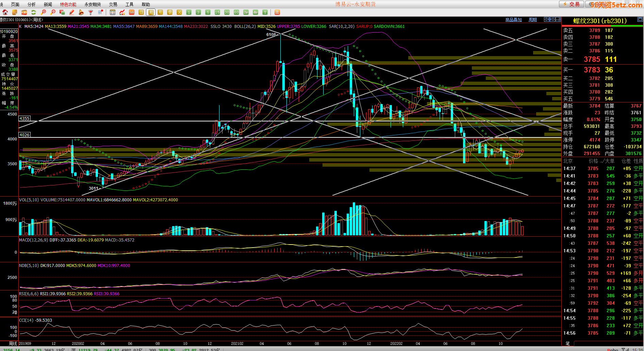Go to next contract with right arrow
The image size is (644, 351).
click(552, 19)
